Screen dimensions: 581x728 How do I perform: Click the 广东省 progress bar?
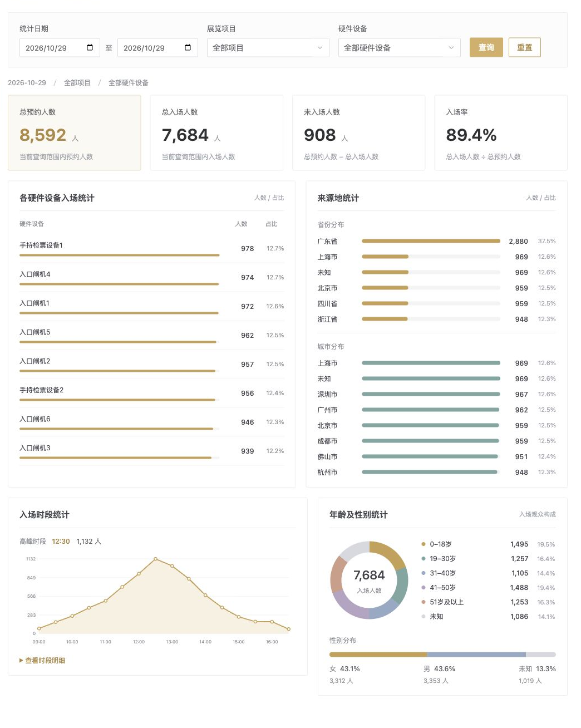431,241
